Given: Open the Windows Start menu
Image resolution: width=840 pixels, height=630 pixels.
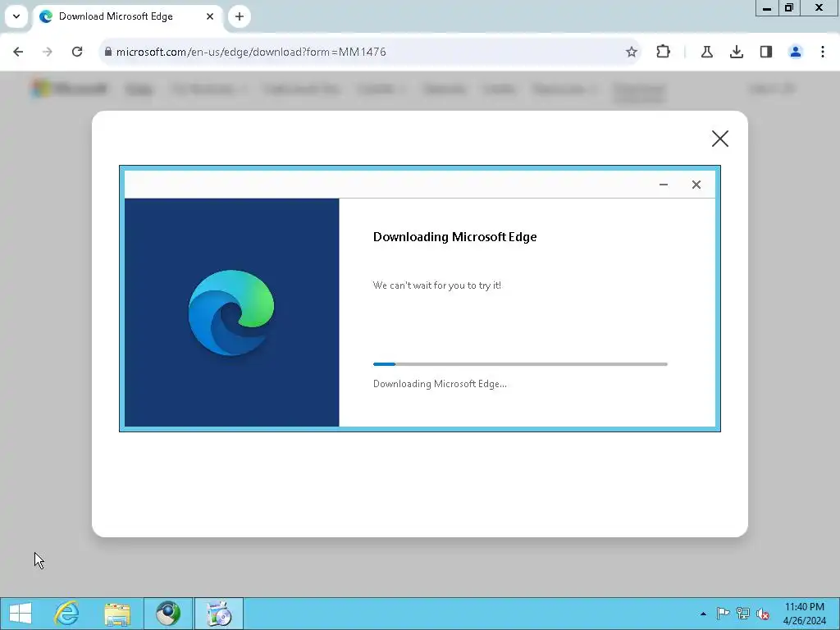Looking at the screenshot, I should coord(21,614).
